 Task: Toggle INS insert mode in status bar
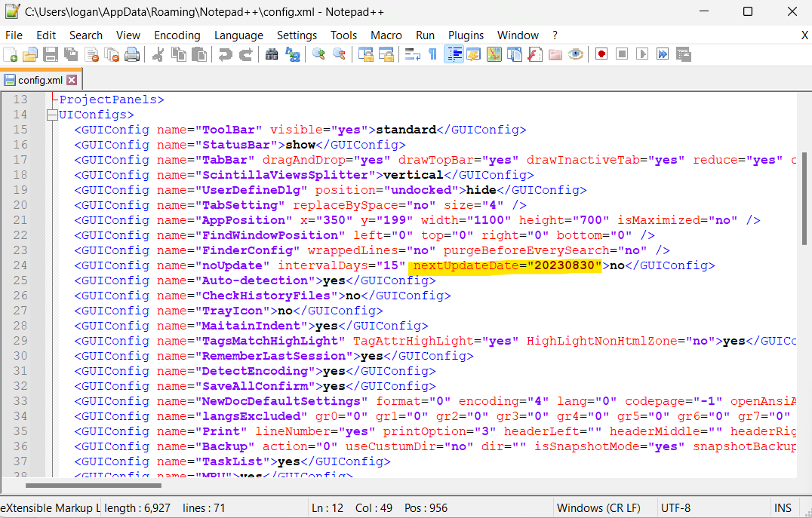[783, 508]
